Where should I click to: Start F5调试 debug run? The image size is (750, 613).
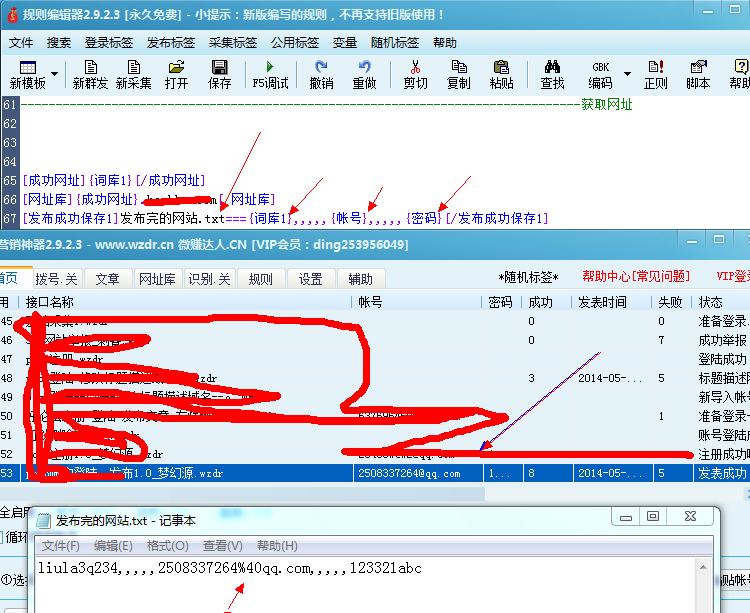[270, 75]
